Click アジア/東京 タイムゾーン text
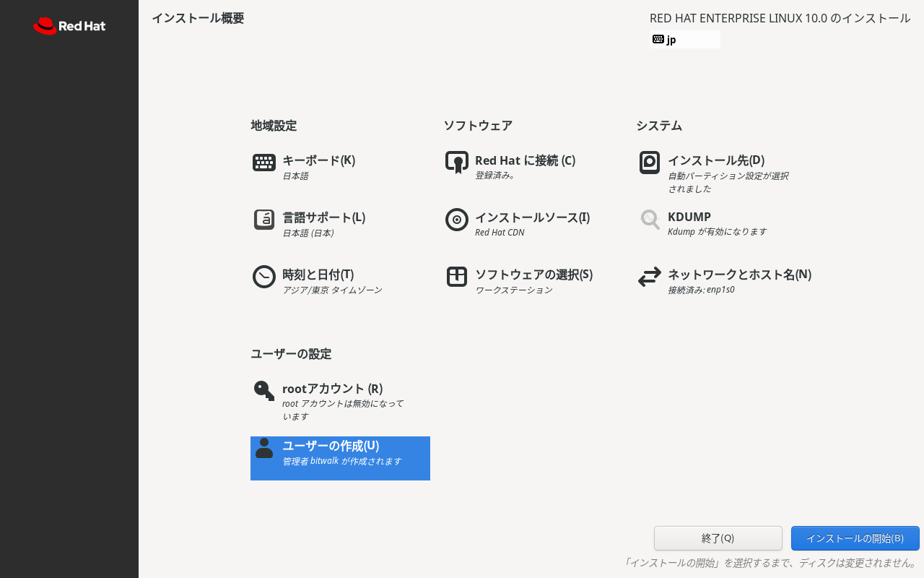924x578 pixels. (x=332, y=290)
